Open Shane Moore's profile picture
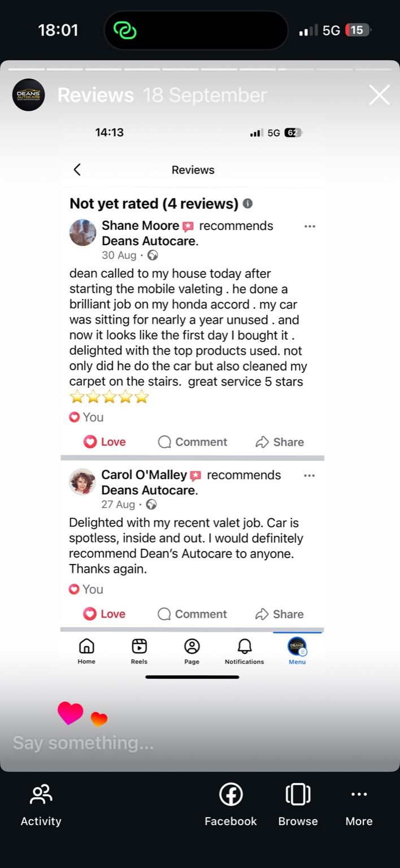The image size is (400, 868). pyautogui.click(x=82, y=233)
